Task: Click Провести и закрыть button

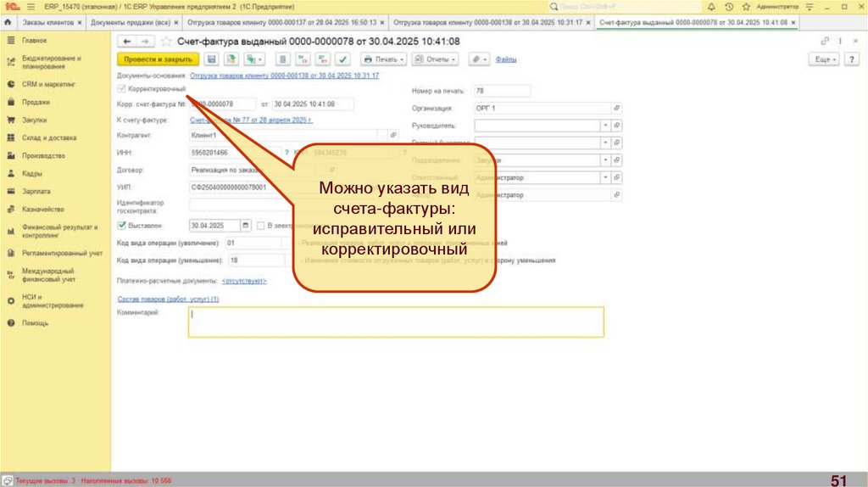Action: (158, 59)
